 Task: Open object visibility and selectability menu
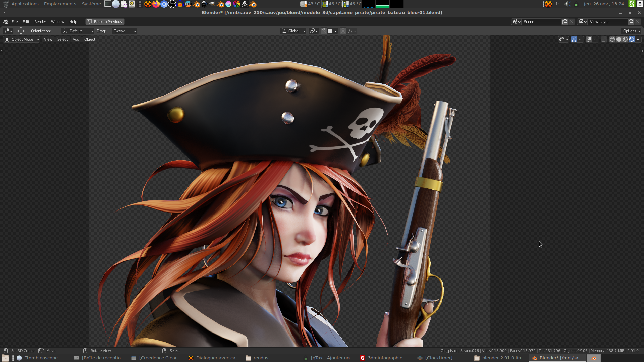[563, 39]
